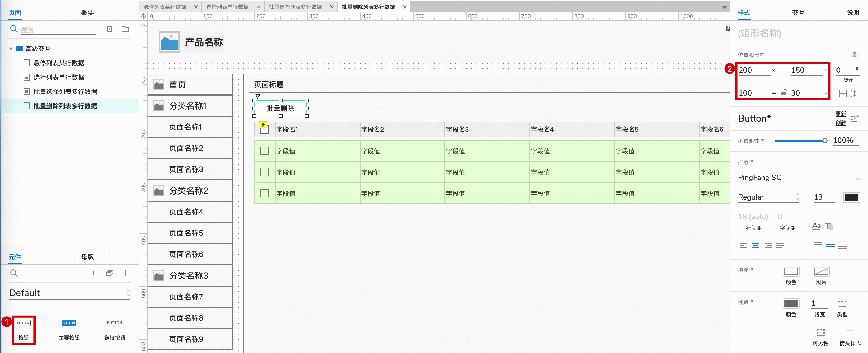The image size is (868, 353).
Task: Click the search icon in widgets library
Action: pyautogui.click(x=14, y=273)
